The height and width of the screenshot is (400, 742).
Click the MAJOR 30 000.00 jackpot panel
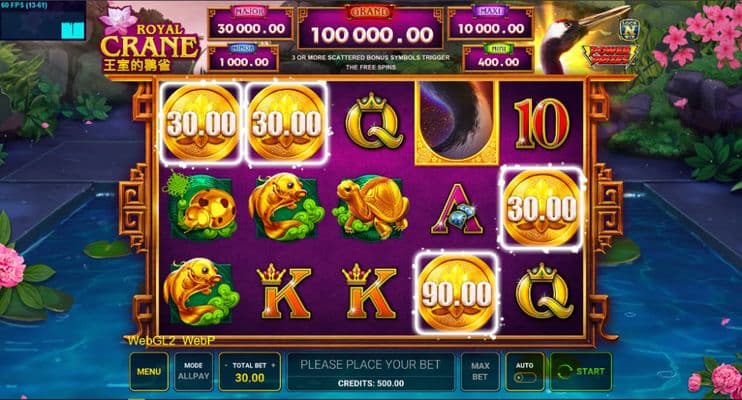(250, 24)
